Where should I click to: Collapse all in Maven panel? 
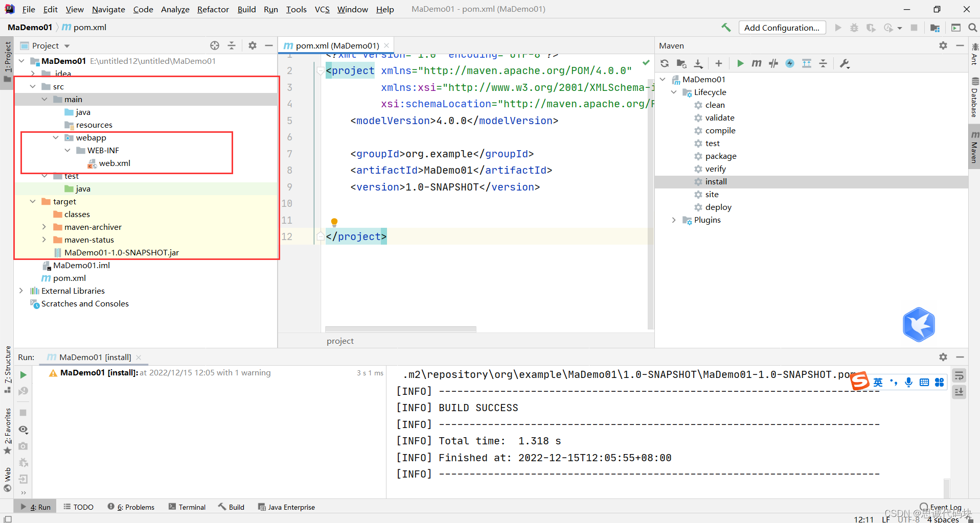(x=823, y=63)
